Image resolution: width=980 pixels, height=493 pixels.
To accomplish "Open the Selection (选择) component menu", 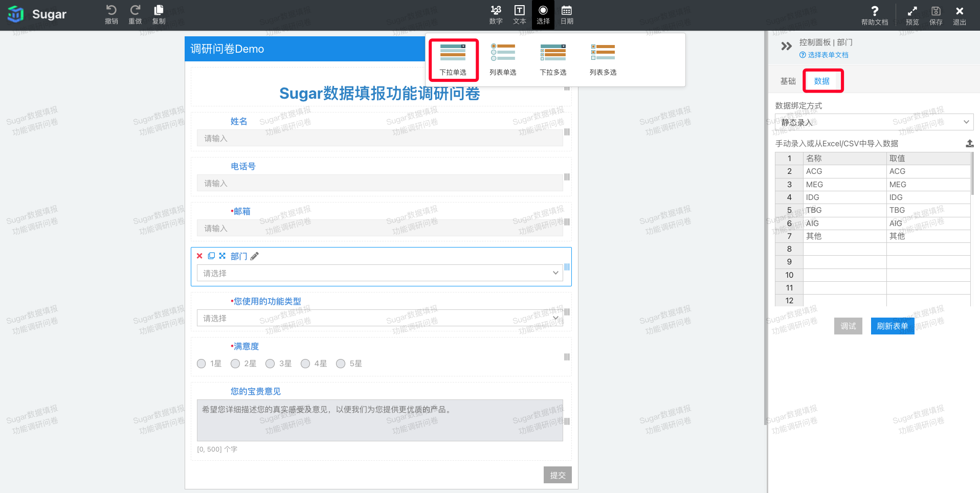I will click(x=543, y=15).
